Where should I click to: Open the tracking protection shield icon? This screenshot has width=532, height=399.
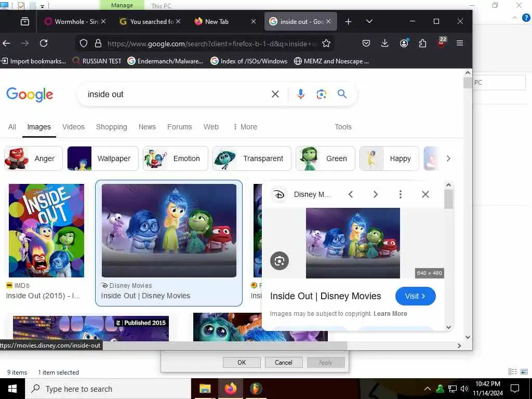point(84,44)
